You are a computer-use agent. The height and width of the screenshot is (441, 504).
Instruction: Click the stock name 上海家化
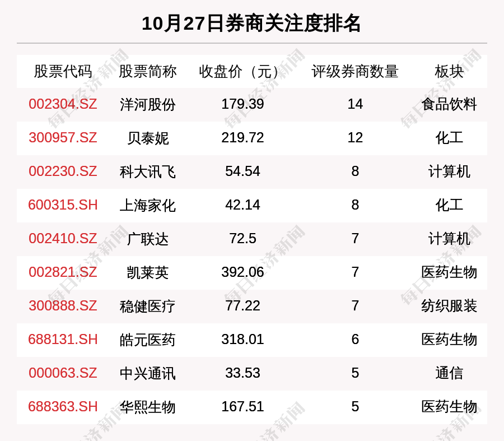(147, 206)
